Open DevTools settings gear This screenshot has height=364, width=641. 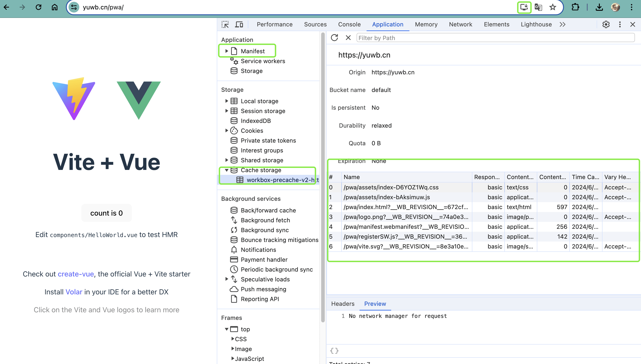(x=606, y=24)
